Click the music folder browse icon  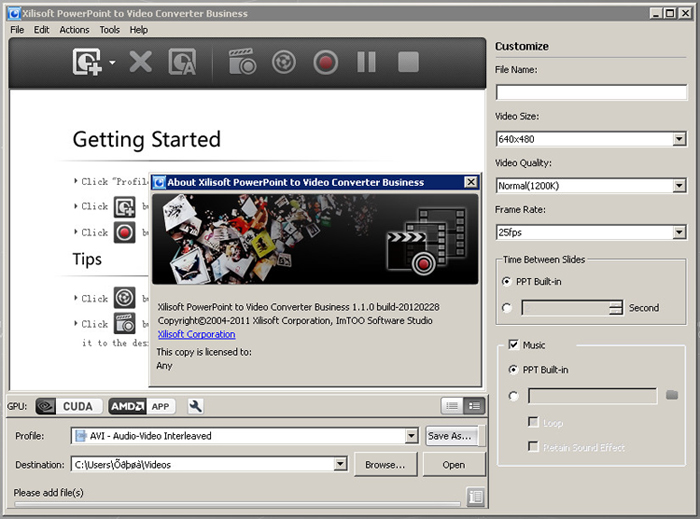click(672, 395)
